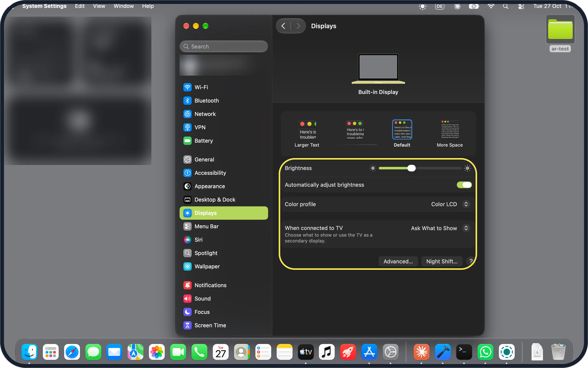Select Larger Text resolution option
The height and width of the screenshot is (368, 588).
[x=307, y=134]
